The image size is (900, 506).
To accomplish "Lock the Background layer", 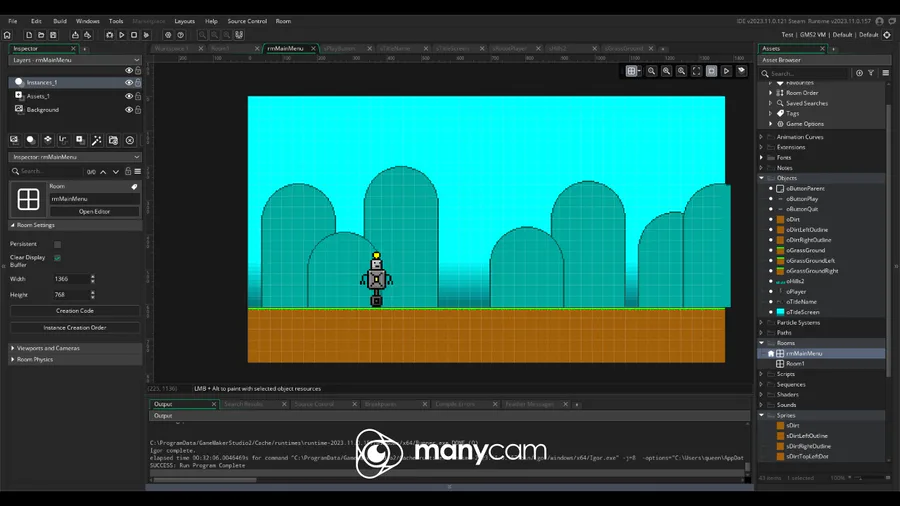I will point(138,110).
